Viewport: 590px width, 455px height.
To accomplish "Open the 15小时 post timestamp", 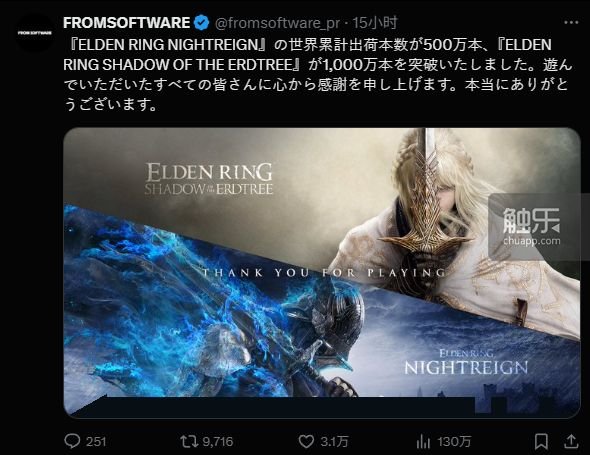I will [x=375, y=23].
